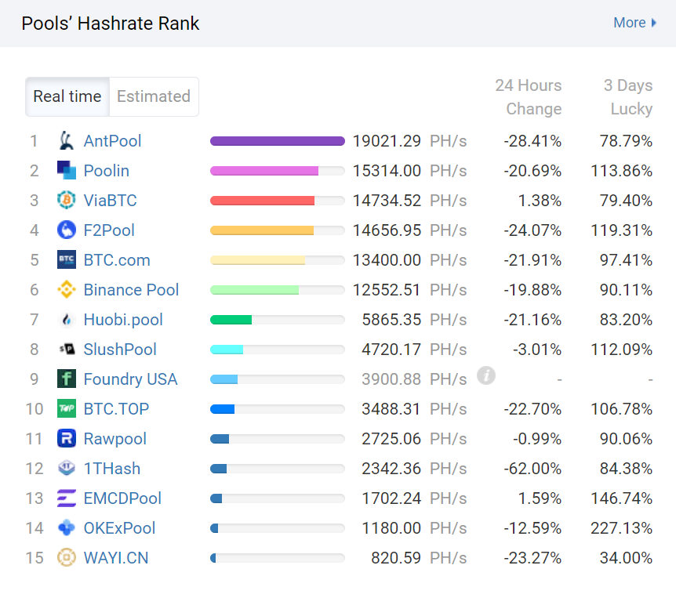Click the info icon beside Foundry USA hashrate
This screenshot has width=676, height=616.
click(486, 375)
